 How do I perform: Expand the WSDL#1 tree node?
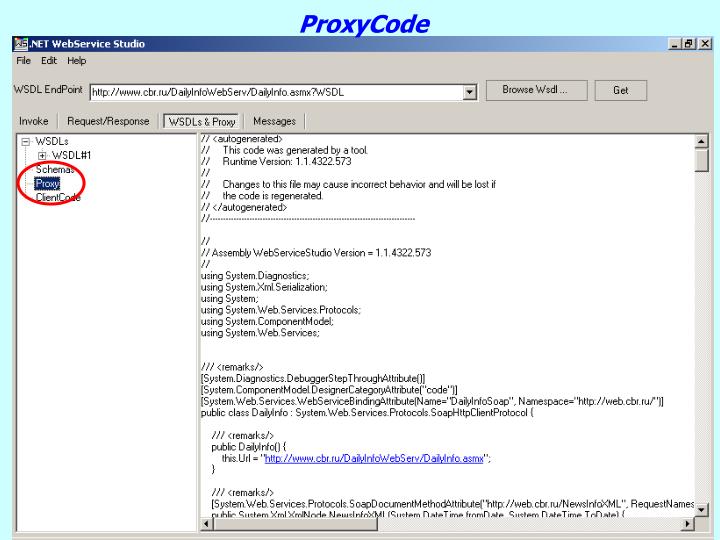coord(42,156)
